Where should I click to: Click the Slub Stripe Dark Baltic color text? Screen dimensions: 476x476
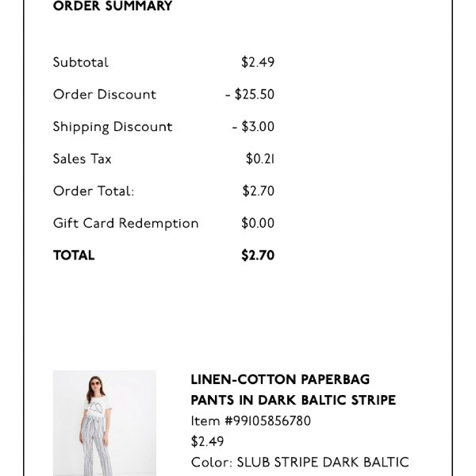tap(323, 463)
